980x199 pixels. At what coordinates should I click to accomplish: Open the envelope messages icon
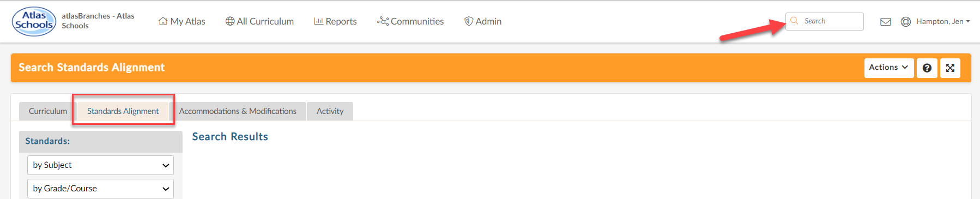tap(886, 22)
